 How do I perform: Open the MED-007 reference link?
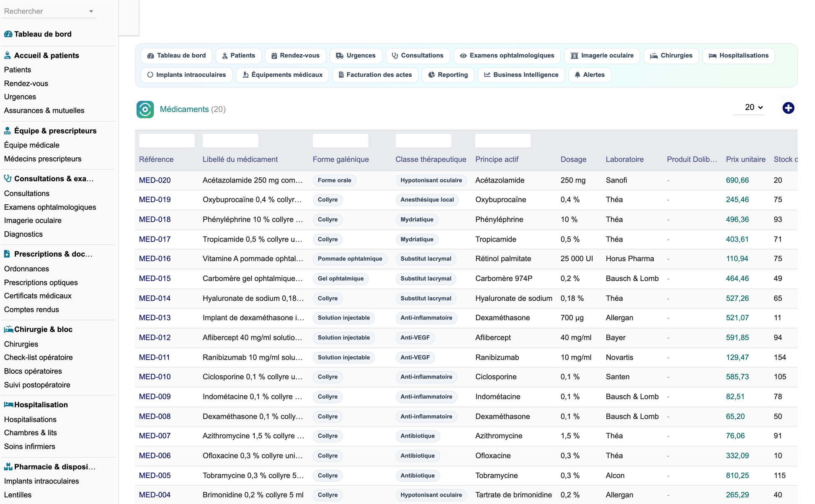click(x=155, y=436)
